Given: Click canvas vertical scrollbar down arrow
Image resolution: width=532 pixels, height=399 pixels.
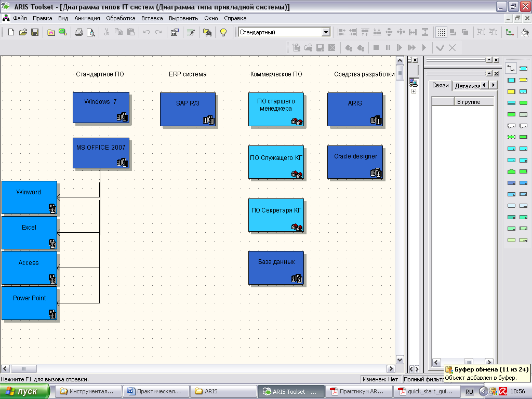Looking at the screenshot, I should [400, 360].
